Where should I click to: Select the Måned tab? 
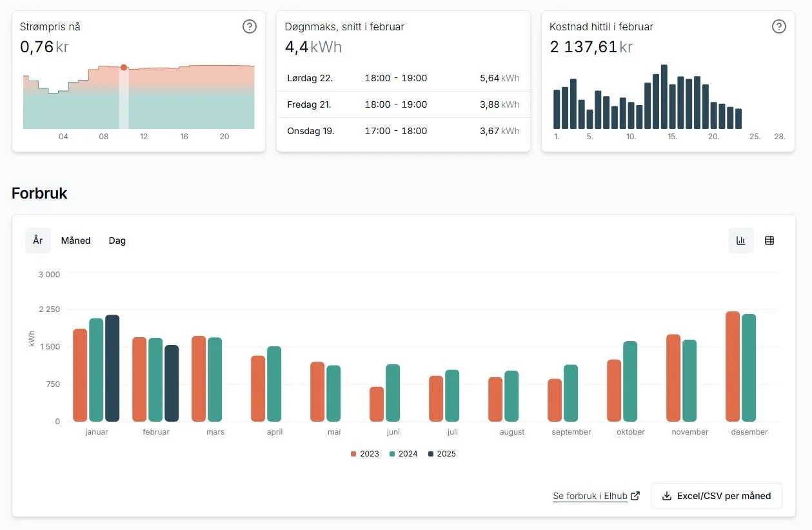(76, 240)
